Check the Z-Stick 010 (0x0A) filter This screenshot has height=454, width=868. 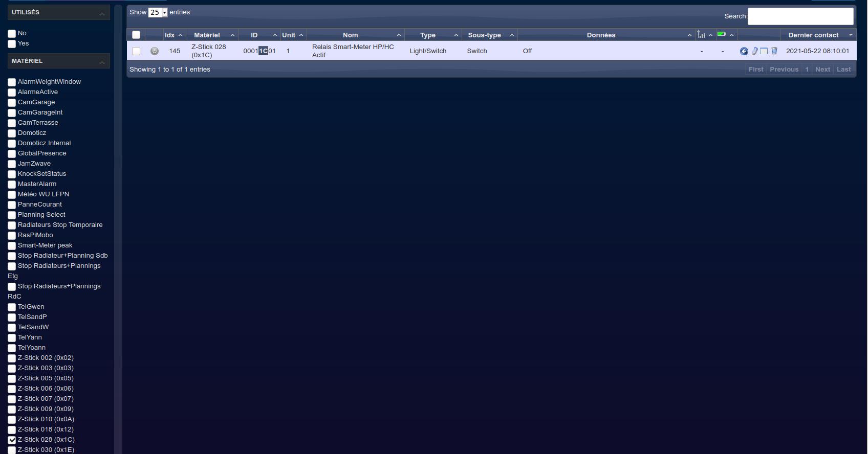(12, 420)
